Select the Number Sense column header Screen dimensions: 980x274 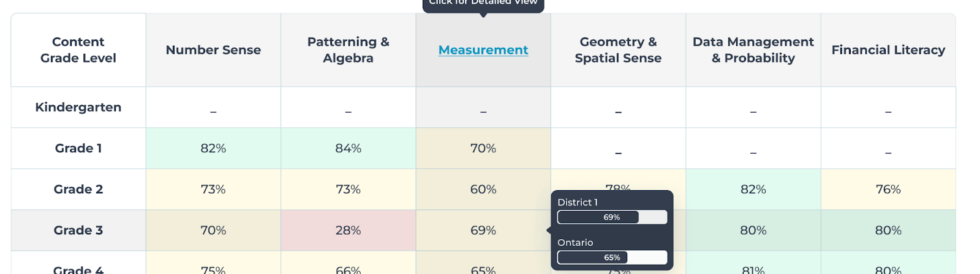tap(213, 50)
